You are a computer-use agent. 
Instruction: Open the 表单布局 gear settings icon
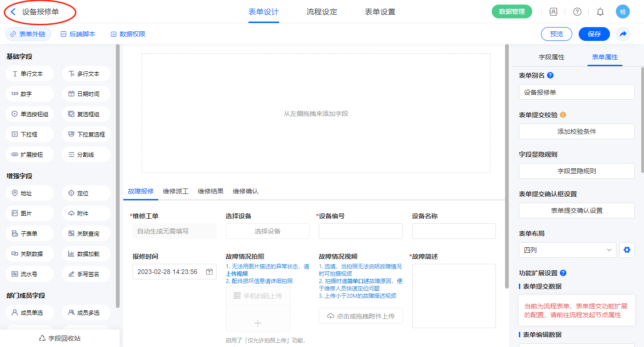[626, 250]
